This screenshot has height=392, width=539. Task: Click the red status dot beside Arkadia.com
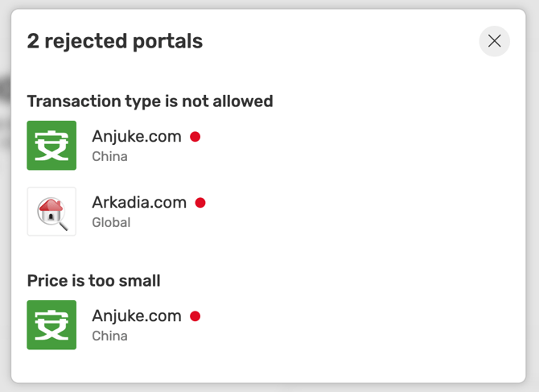point(200,203)
